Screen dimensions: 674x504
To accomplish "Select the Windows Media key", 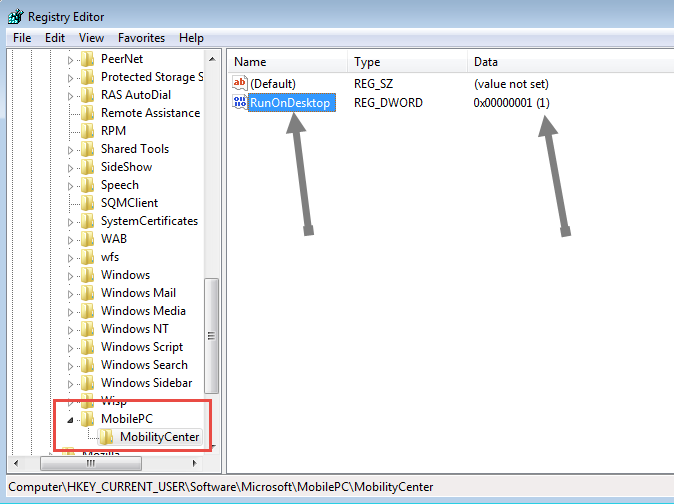I will click(x=143, y=311).
